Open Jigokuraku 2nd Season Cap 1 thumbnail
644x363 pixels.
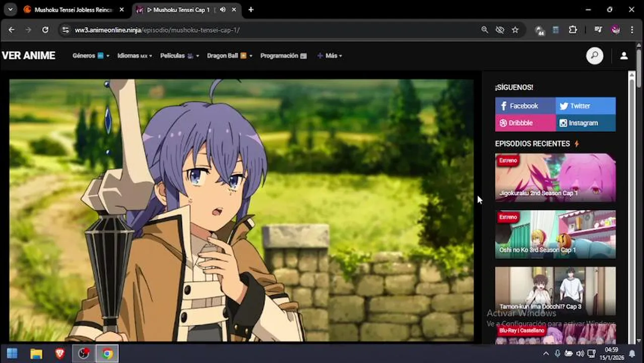[555, 177]
